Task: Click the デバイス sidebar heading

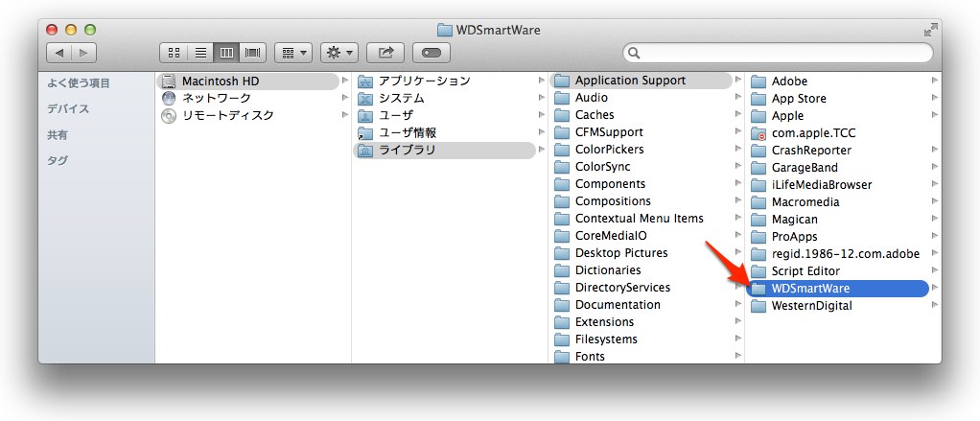Action: [68, 108]
